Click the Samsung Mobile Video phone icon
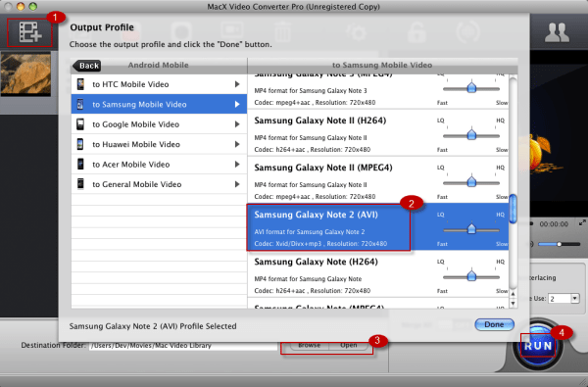The height and width of the screenshot is (387, 588). pos(80,104)
